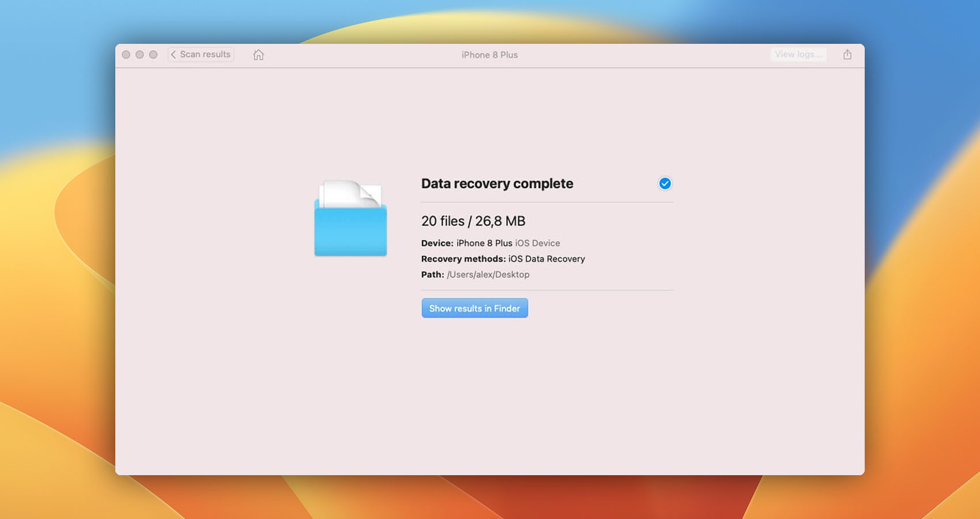Click the /Users/alex/Desktop path text
980x519 pixels.
point(488,274)
